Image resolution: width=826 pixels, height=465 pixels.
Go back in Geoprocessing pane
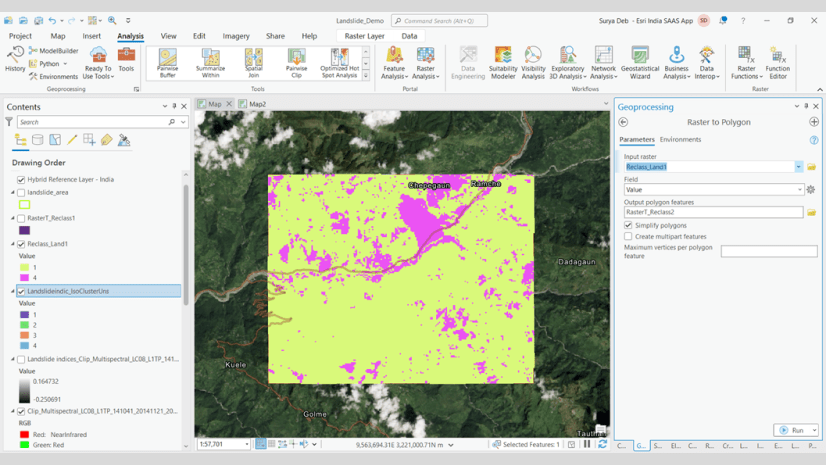pos(623,122)
